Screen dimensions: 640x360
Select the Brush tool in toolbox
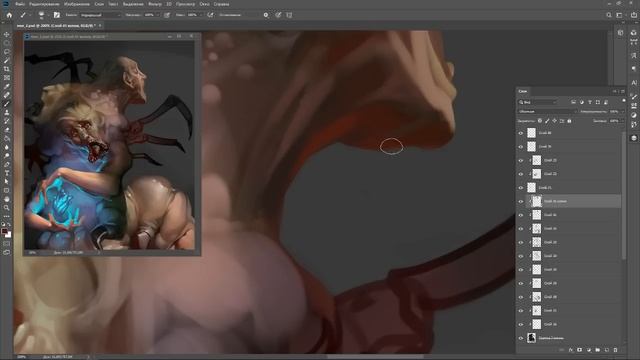pos(7,104)
